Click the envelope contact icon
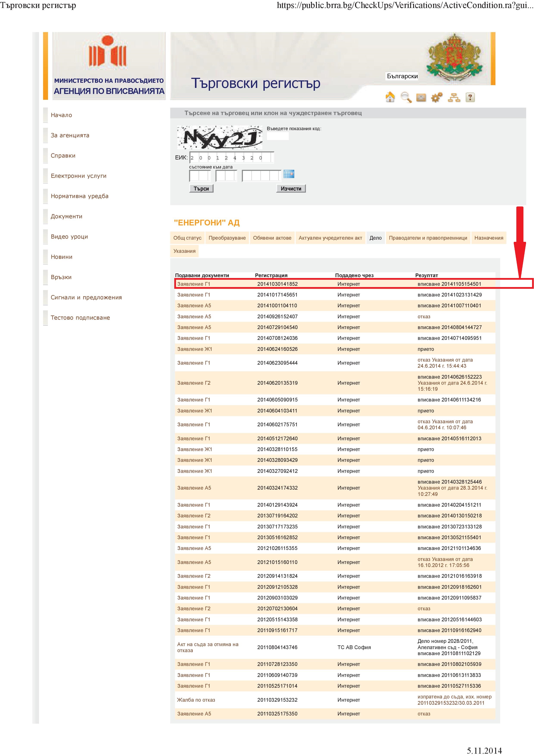This screenshot has width=534, height=756. click(x=421, y=97)
